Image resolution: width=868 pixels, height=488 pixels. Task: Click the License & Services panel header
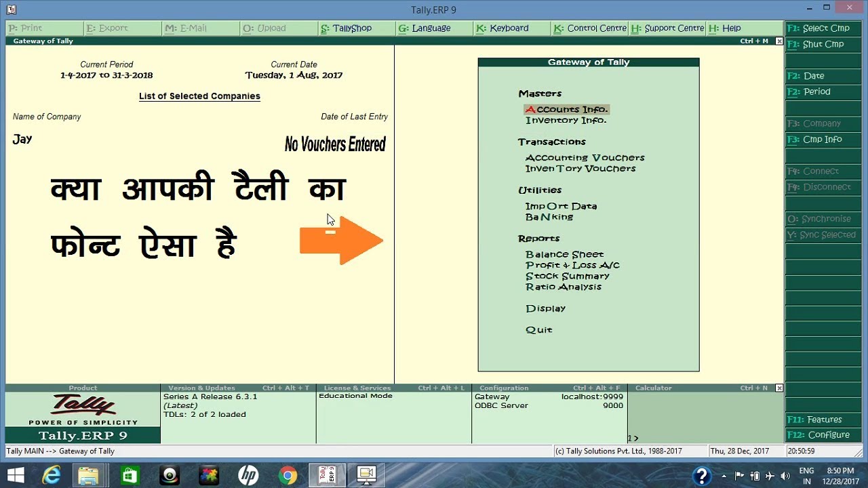click(394, 388)
